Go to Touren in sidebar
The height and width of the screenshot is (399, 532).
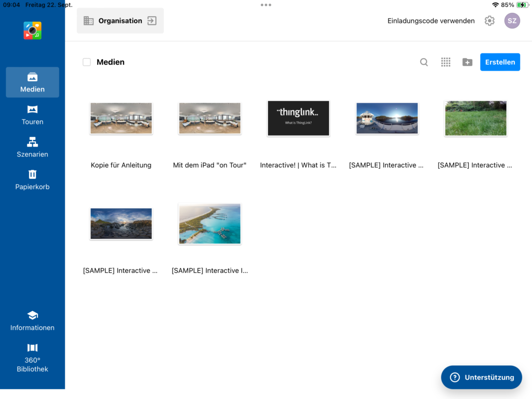pos(32,115)
